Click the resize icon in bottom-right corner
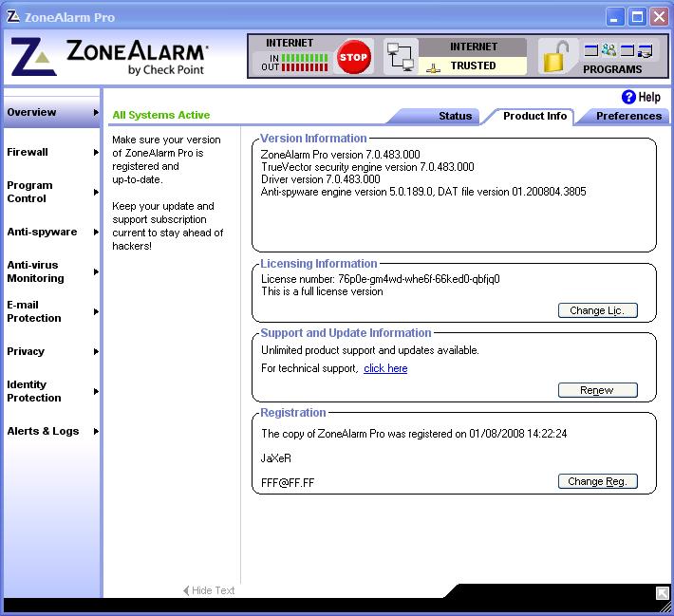The height and width of the screenshot is (616, 674). click(662, 593)
